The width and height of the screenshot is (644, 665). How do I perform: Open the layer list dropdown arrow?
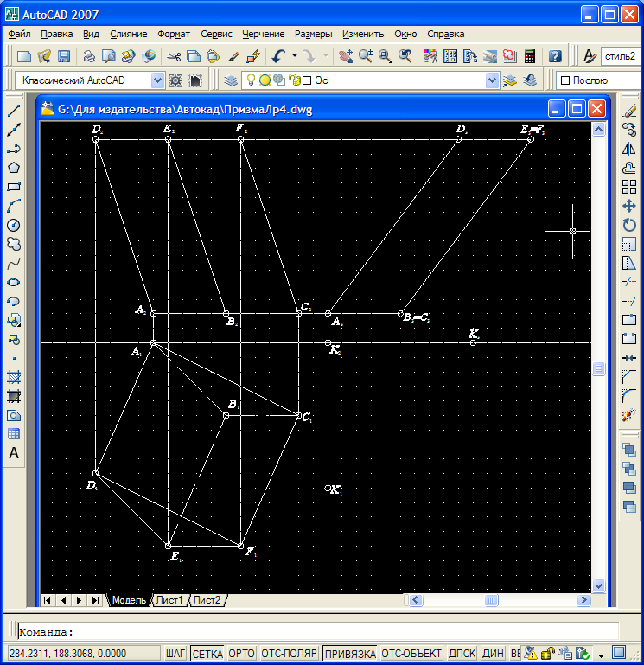click(492, 80)
